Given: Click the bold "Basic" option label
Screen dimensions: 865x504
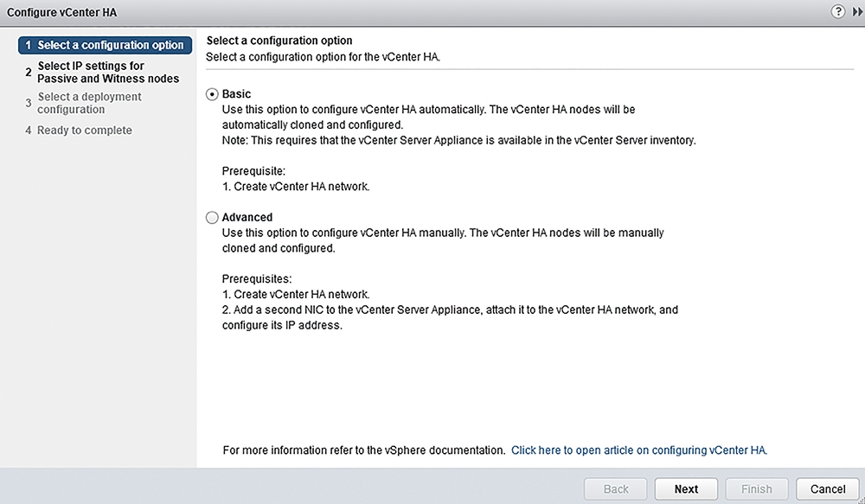Looking at the screenshot, I should [236, 93].
